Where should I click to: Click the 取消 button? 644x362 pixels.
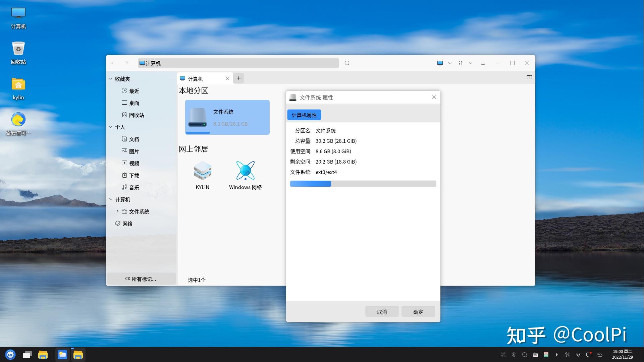(x=382, y=312)
